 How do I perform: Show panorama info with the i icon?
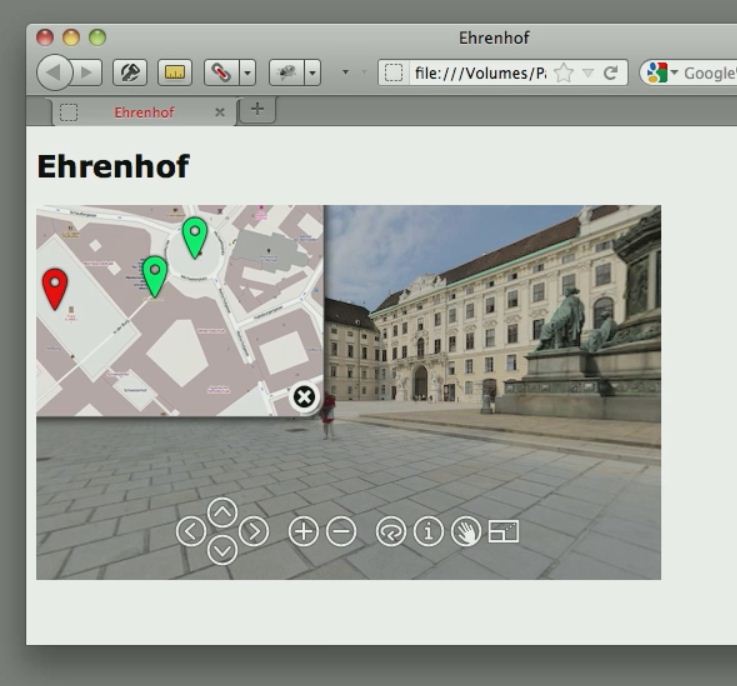click(x=428, y=532)
